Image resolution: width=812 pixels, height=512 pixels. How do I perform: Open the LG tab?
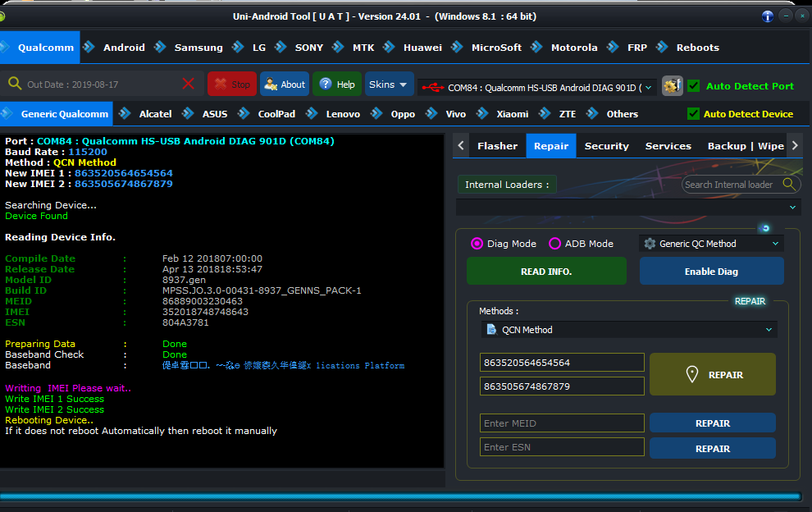pos(259,48)
